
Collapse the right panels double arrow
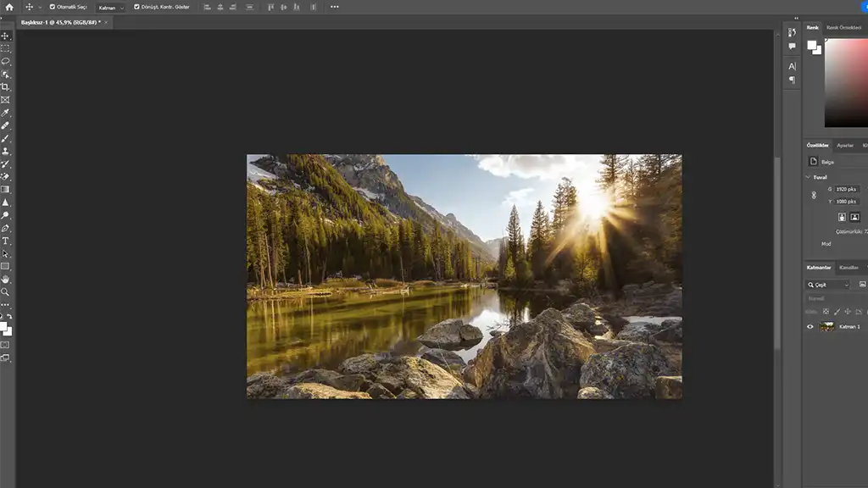(797, 19)
